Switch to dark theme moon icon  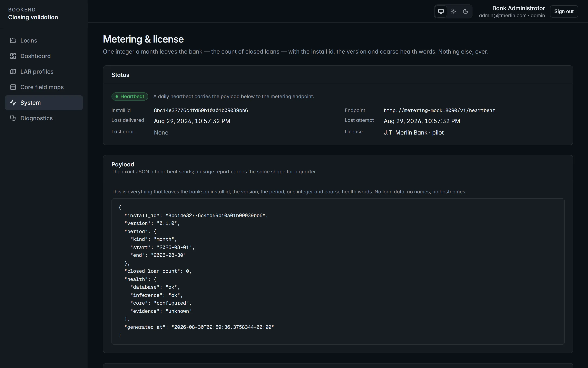[x=465, y=11]
